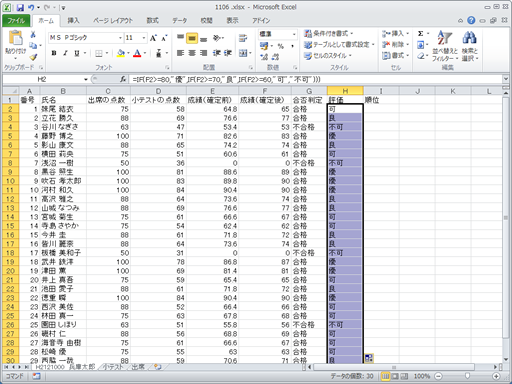Screen dimensions: 512x384
Task: Center cell text horizontally
Action: click(x=192, y=53)
